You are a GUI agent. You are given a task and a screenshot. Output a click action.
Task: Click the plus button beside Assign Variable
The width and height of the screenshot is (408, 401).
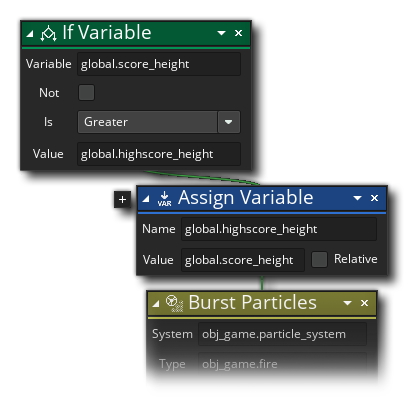(x=122, y=199)
